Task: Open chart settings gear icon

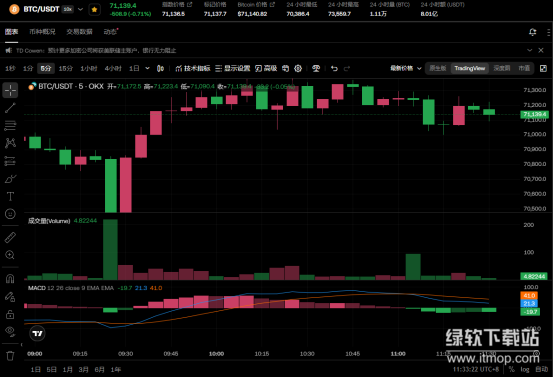Action: click(298, 69)
